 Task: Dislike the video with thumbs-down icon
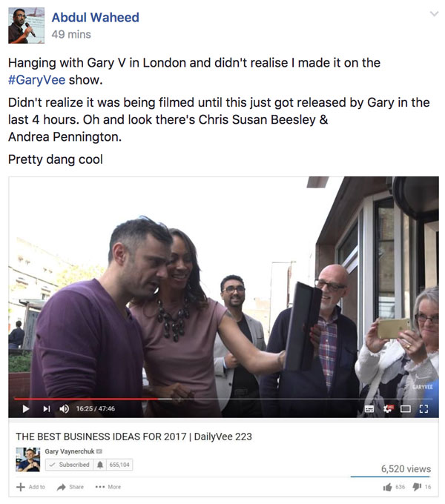[417, 487]
